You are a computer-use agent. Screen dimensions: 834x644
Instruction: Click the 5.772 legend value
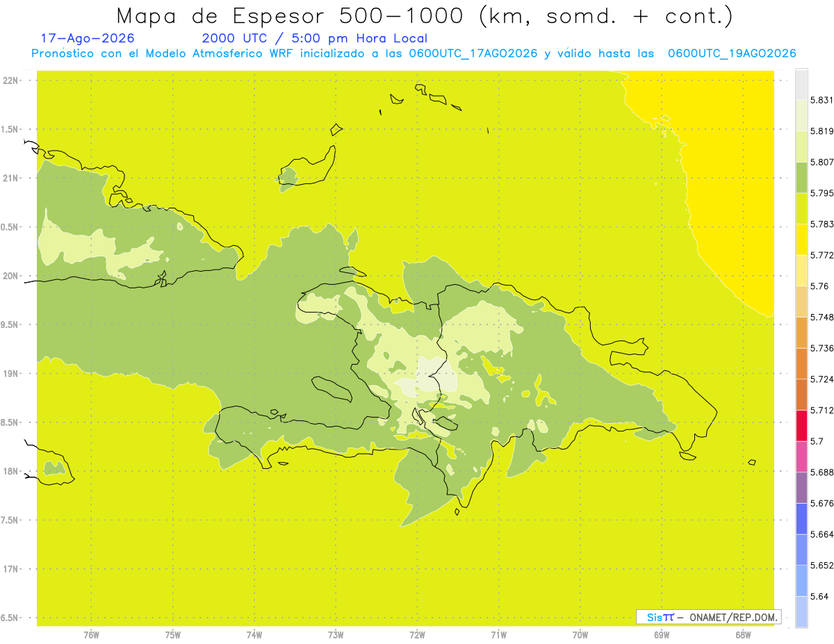[821, 255]
